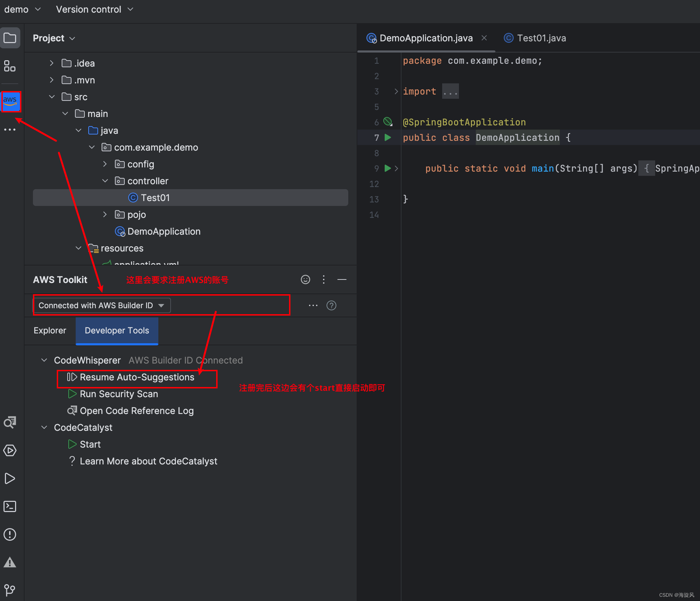The width and height of the screenshot is (700, 601).
Task: Open the warning triangle tool window icon
Action: coord(10,562)
